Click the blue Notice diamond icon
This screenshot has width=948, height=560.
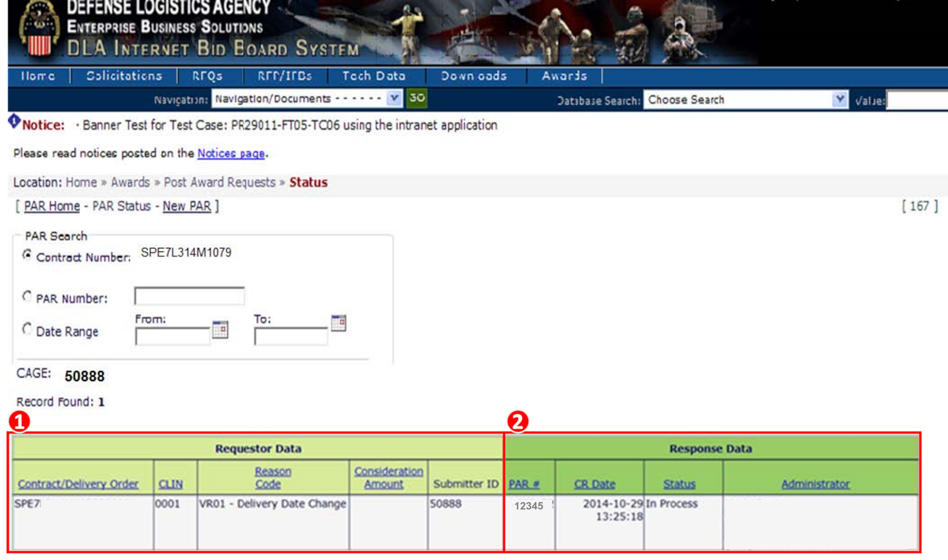[14, 122]
